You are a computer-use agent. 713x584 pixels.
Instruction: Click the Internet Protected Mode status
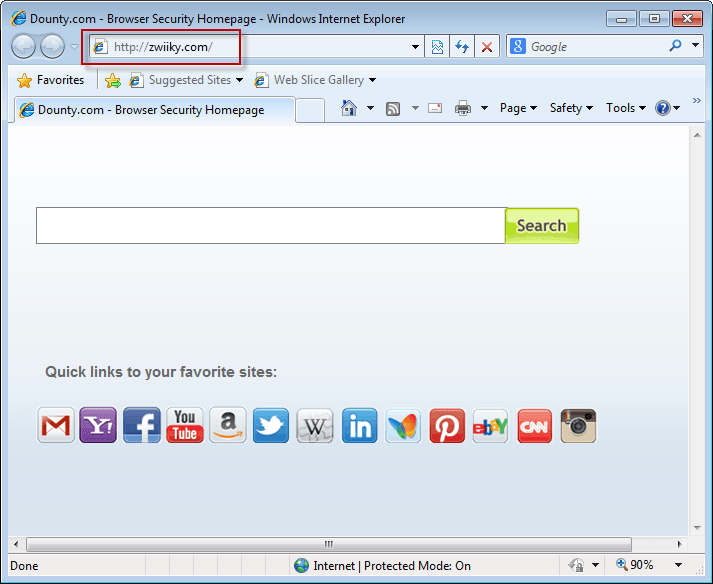pos(382,566)
